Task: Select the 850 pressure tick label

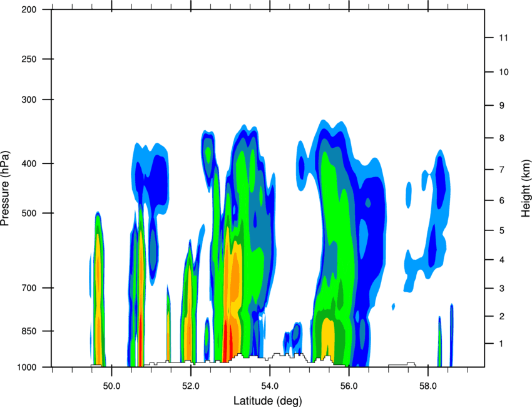Action: 29,331
